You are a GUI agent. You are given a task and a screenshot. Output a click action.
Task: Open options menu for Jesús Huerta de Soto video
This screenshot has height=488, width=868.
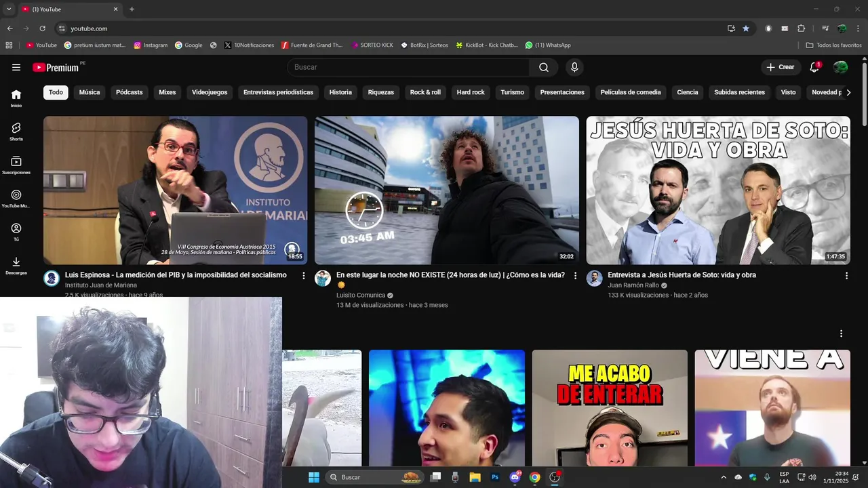click(x=846, y=276)
